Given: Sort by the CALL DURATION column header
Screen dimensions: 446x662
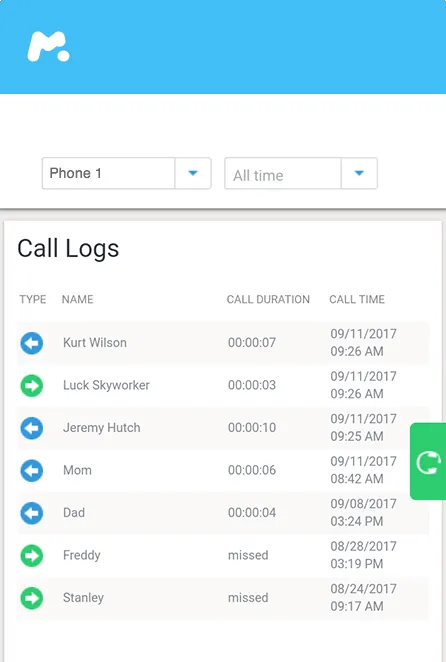Looking at the screenshot, I should coord(268,299).
